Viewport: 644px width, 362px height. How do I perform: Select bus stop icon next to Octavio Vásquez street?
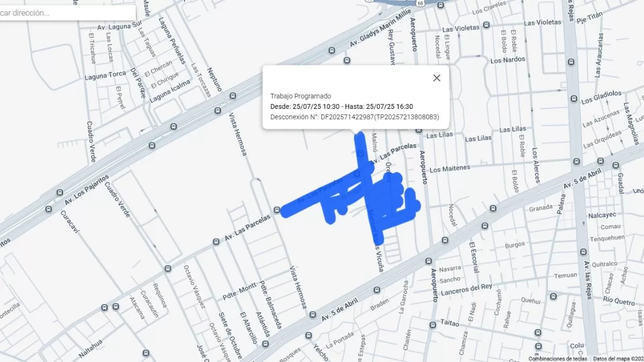point(168,268)
